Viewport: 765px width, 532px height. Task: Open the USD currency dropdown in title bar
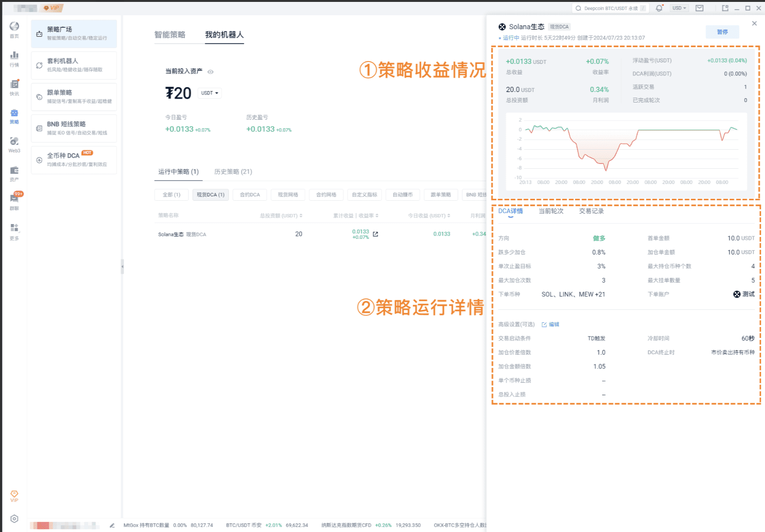click(x=679, y=8)
